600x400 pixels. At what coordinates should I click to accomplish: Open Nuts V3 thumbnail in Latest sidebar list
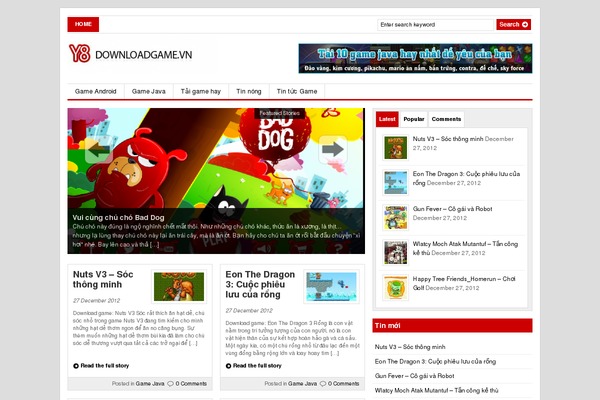(395, 147)
